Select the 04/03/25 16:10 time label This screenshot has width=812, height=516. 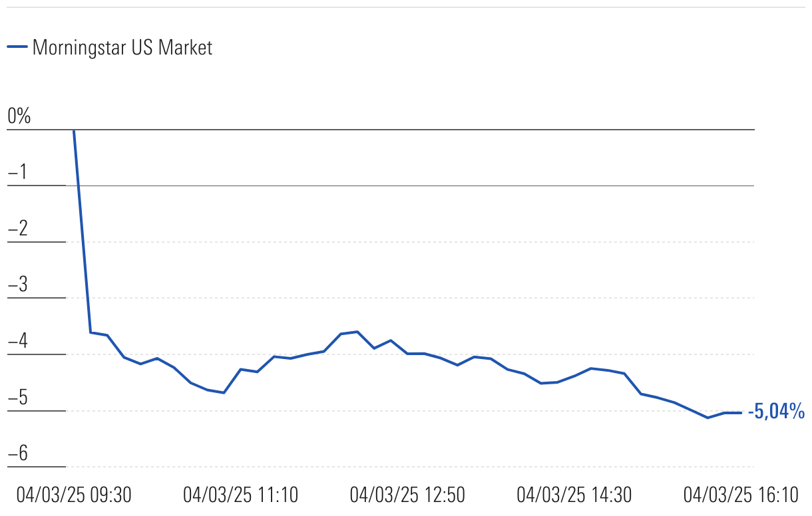point(741,495)
